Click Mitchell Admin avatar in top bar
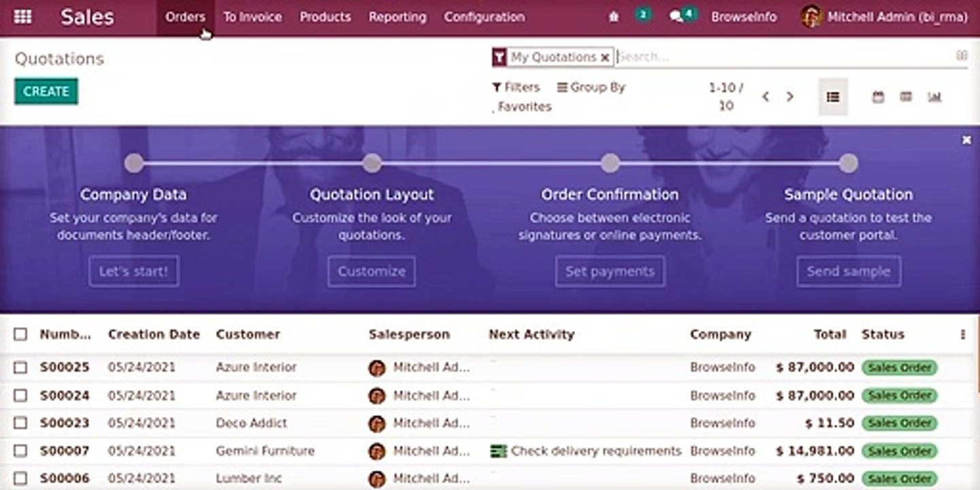980x490 pixels. pyautogui.click(x=811, y=17)
